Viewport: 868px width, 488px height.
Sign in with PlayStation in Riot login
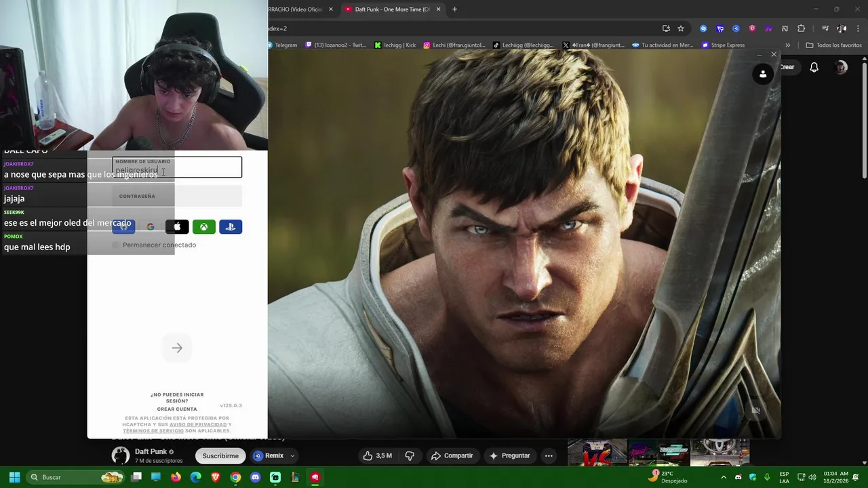(231, 227)
